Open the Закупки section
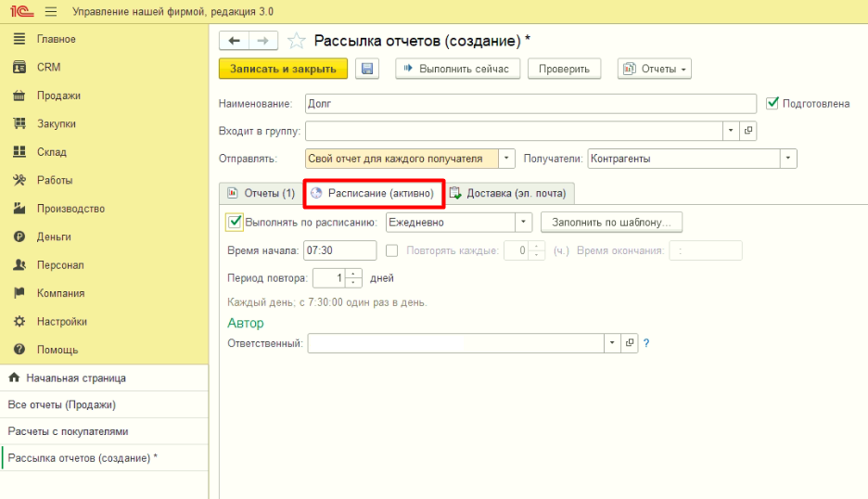The image size is (868, 499). (x=57, y=123)
